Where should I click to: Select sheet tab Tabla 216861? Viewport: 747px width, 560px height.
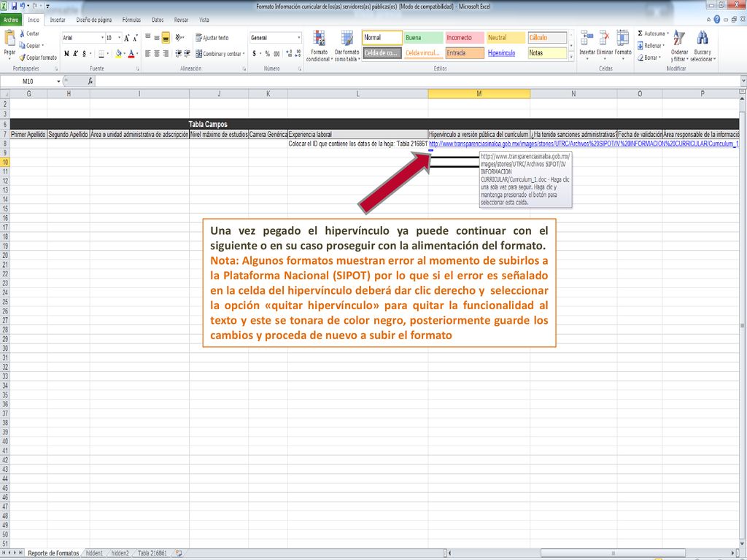[x=152, y=553]
